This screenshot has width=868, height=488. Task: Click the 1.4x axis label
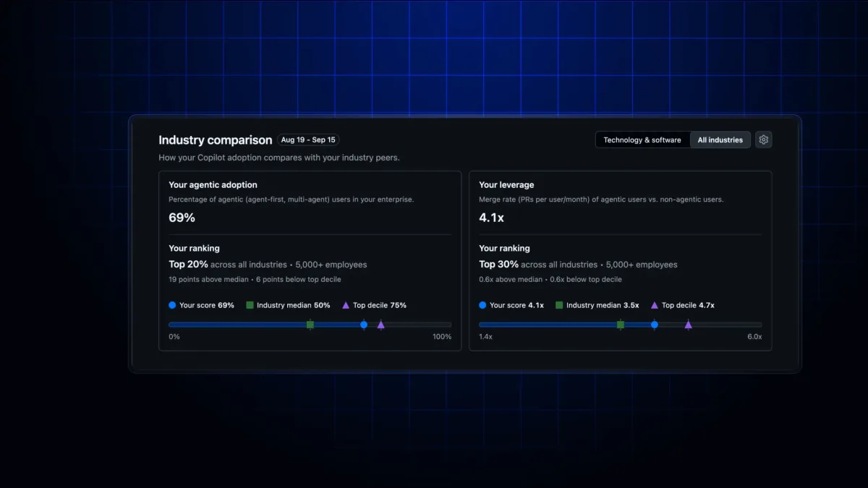(485, 337)
